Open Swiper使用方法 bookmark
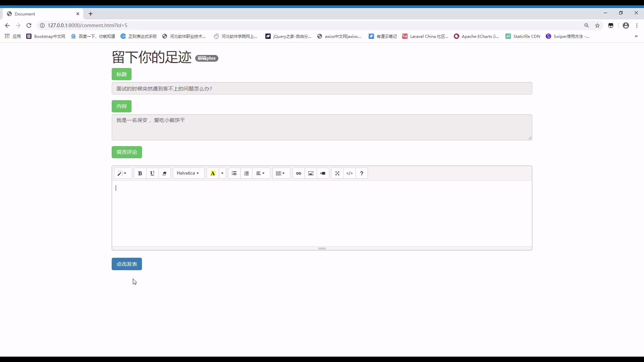This screenshot has width=644, height=362. (x=568, y=36)
